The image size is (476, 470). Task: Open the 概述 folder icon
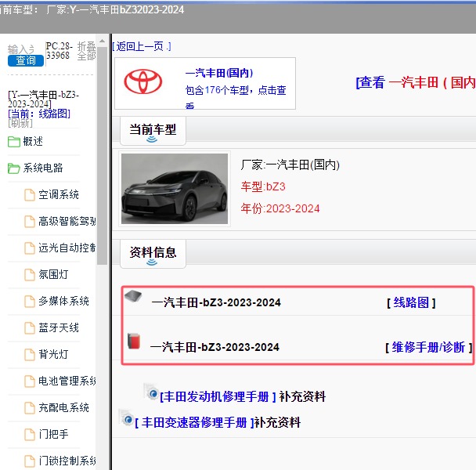click(14, 142)
